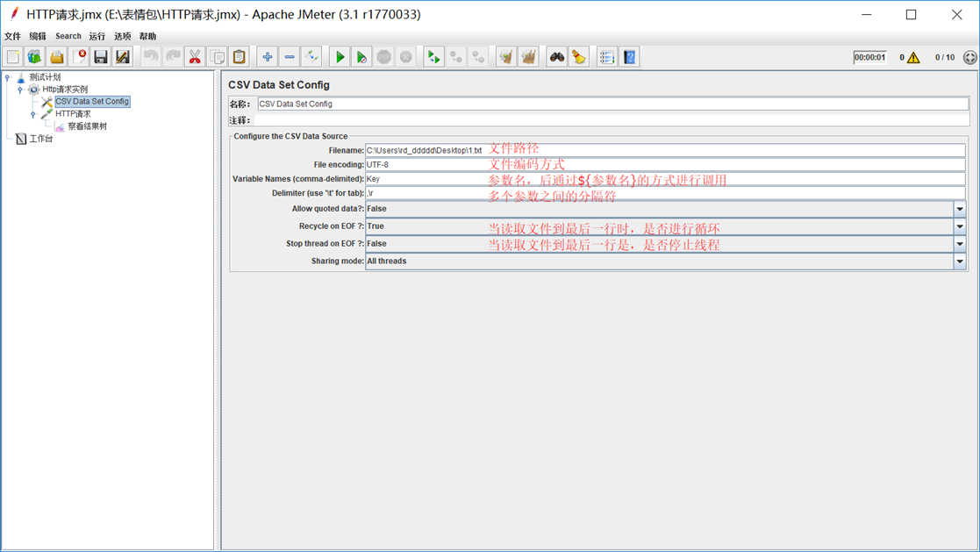Screen dimensions: 980x552
Task: Click the Clear results broom icon
Action: [506, 57]
